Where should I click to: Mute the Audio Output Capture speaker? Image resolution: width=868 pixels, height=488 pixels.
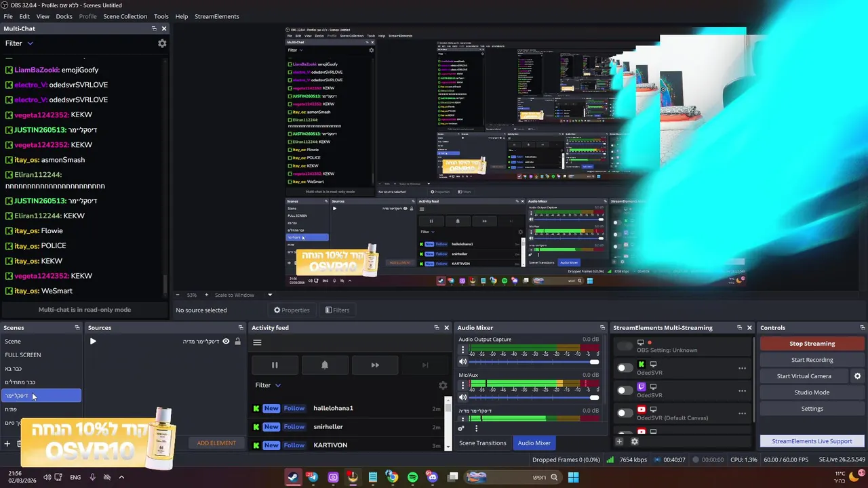click(463, 362)
